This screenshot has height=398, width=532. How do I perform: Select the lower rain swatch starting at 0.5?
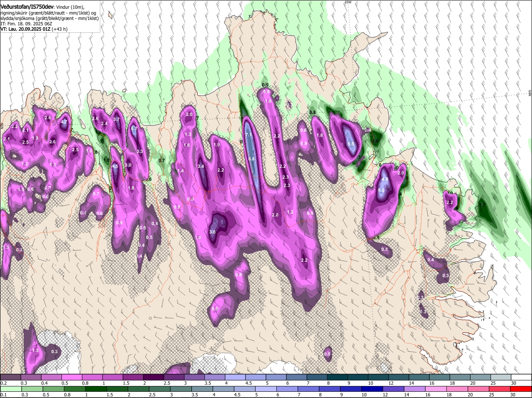tap(53, 389)
